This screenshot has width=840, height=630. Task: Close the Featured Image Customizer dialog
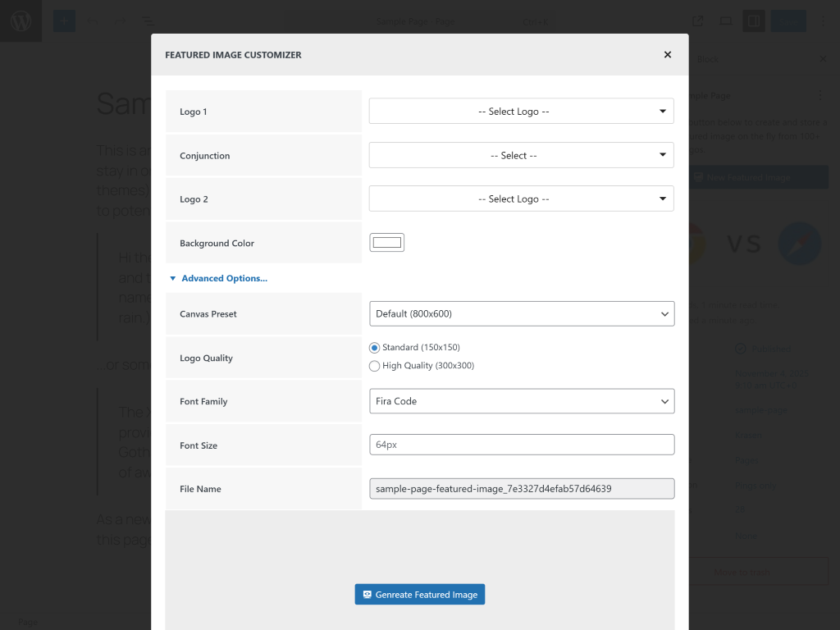coord(667,55)
